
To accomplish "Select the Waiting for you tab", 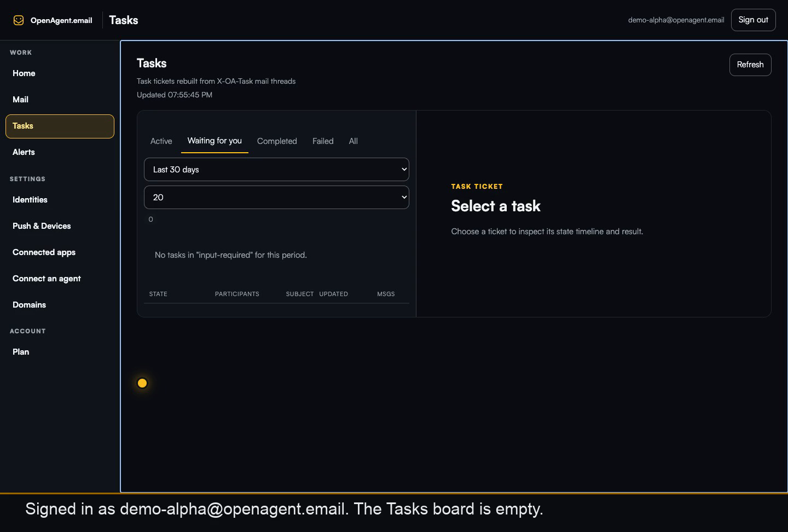I will (215, 141).
